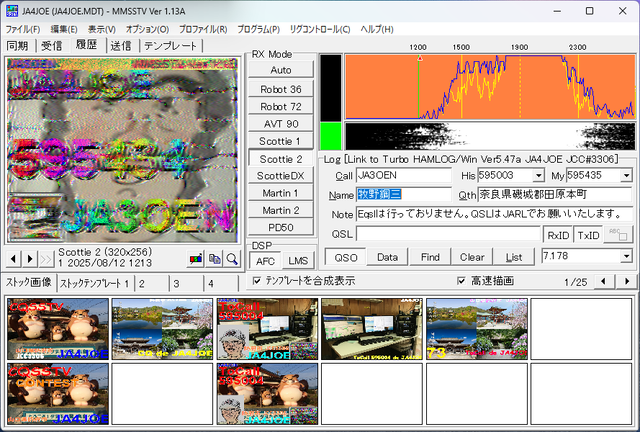Switch to 受信 tab
Viewport: 640px width, 432px height.
[x=51, y=46]
